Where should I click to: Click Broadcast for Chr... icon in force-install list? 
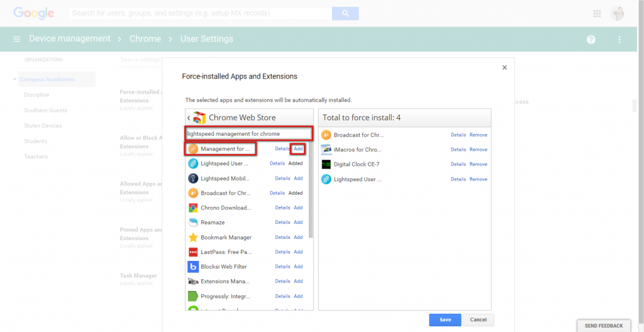point(326,135)
